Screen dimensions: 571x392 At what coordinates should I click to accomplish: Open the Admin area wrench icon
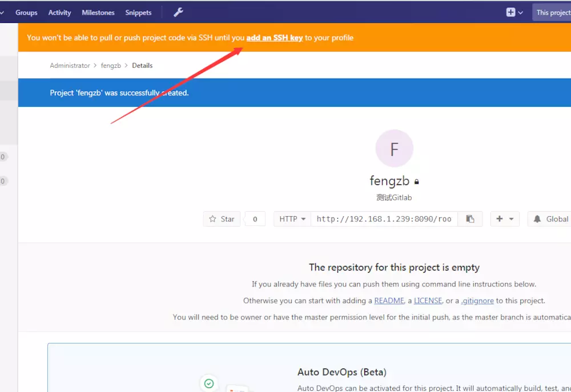pos(178,12)
